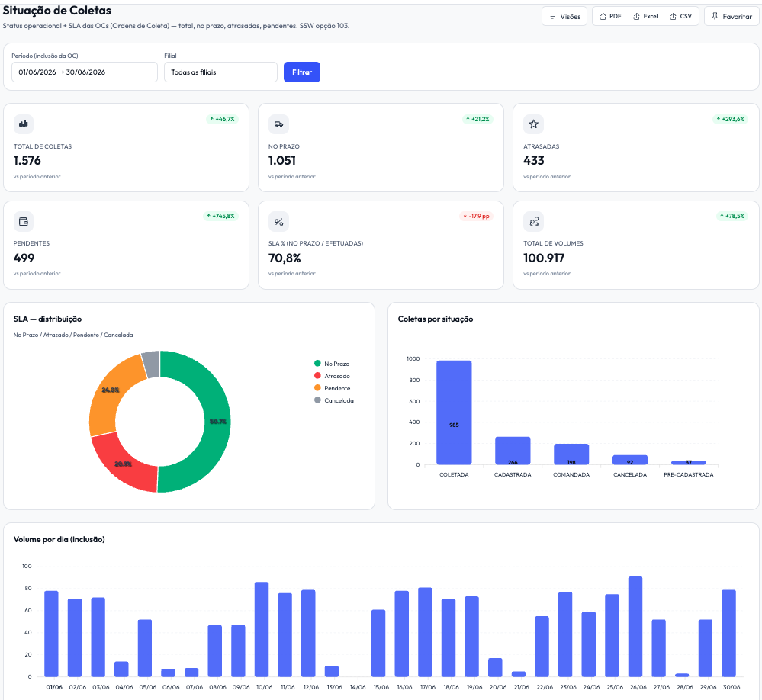Click the 14/06 axis label
The width and height of the screenshot is (762, 700).
(x=358, y=687)
